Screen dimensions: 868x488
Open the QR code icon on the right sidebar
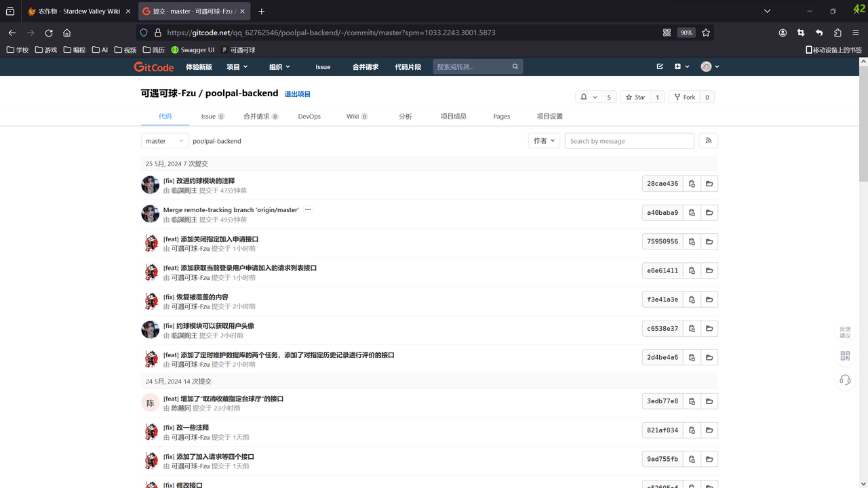pos(845,356)
